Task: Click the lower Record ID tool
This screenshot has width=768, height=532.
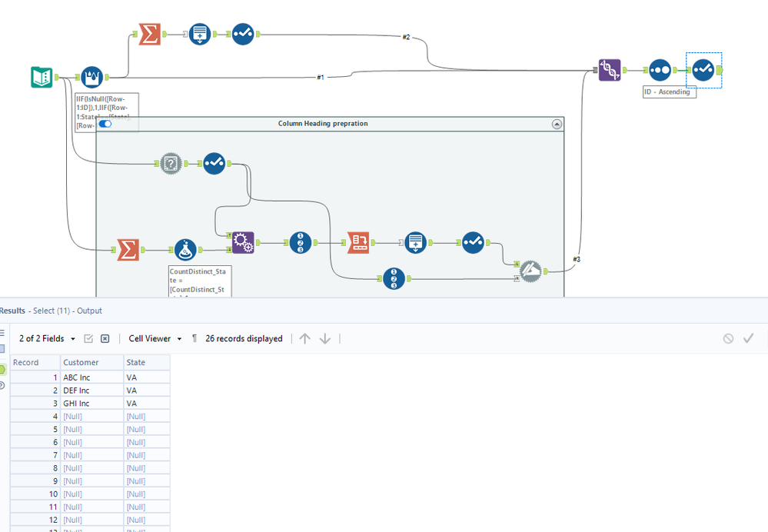Action: click(x=394, y=279)
